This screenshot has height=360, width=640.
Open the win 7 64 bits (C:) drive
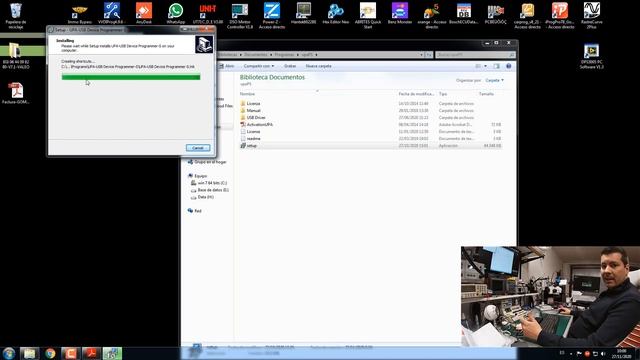tap(209, 183)
